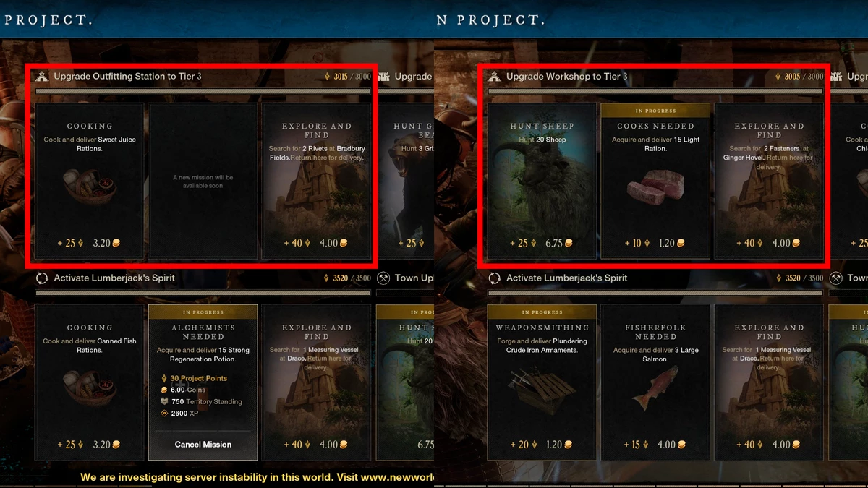Click the Crude Iron Armaments crate image
The height and width of the screenshot is (488, 868).
coord(542,390)
